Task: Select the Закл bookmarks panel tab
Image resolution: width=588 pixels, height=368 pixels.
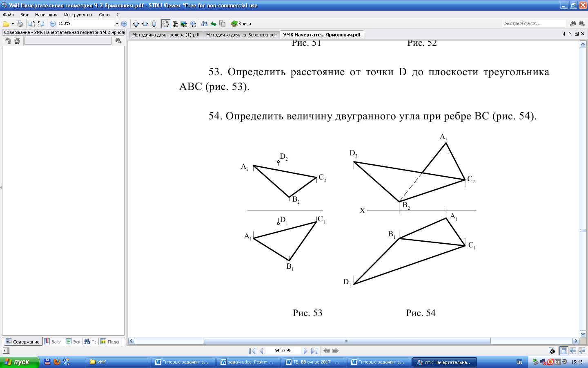Action: [53, 341]
